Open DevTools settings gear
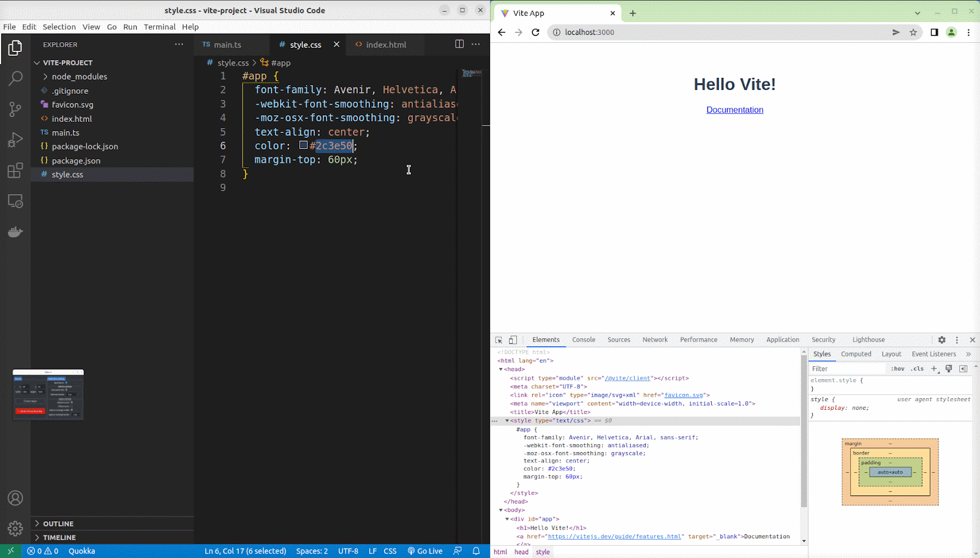Image resolution: width=980 pixels, height=558 pixels. [942, 340]
